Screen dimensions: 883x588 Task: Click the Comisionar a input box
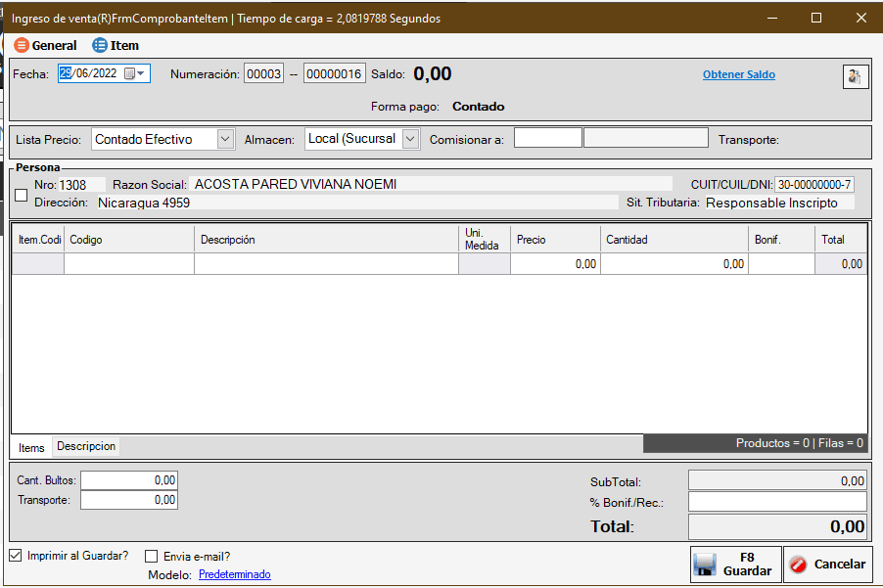(x=547, y=138)
